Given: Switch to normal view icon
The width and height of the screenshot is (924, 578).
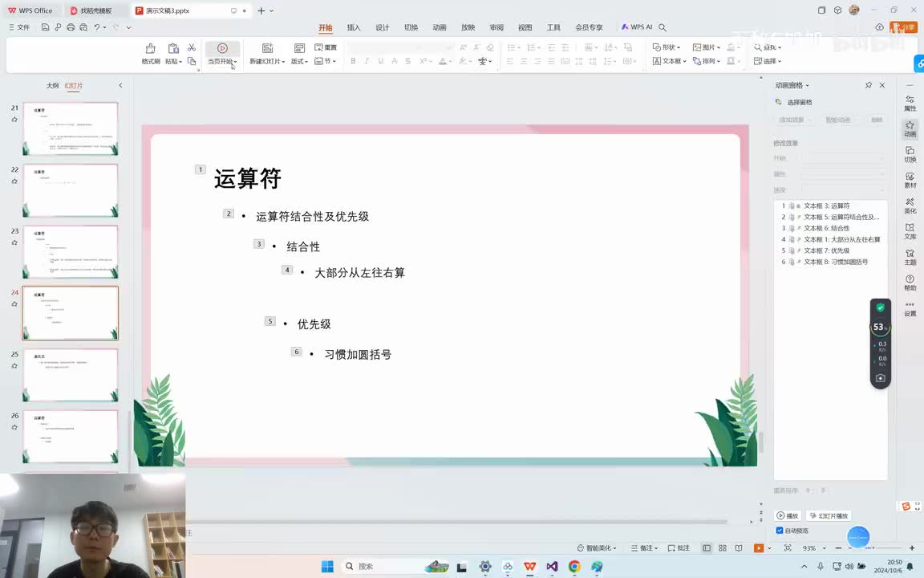Looking at the screenshot, I should click(x=707, y=548).
